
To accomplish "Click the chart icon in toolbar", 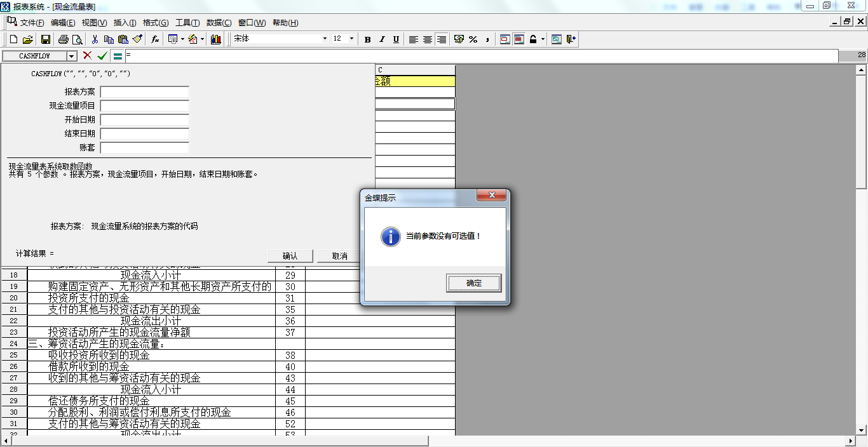I will coord(216,39).
